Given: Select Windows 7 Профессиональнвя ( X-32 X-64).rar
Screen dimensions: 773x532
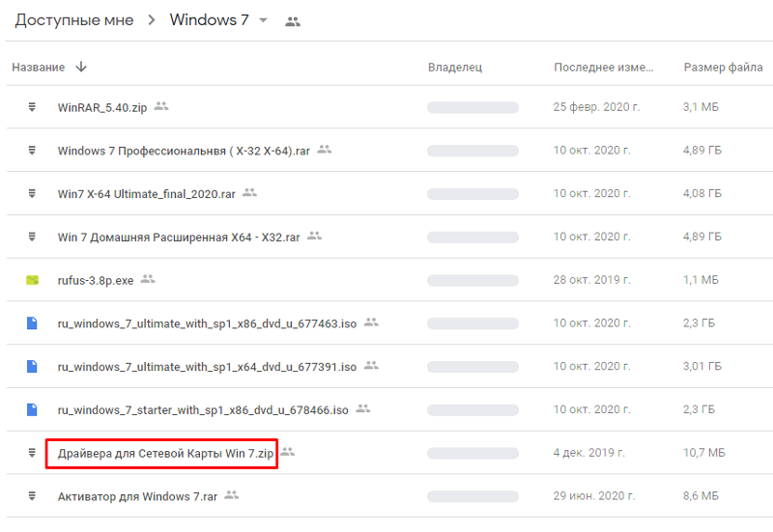Looking at the screenshot, I should point(184,151).
